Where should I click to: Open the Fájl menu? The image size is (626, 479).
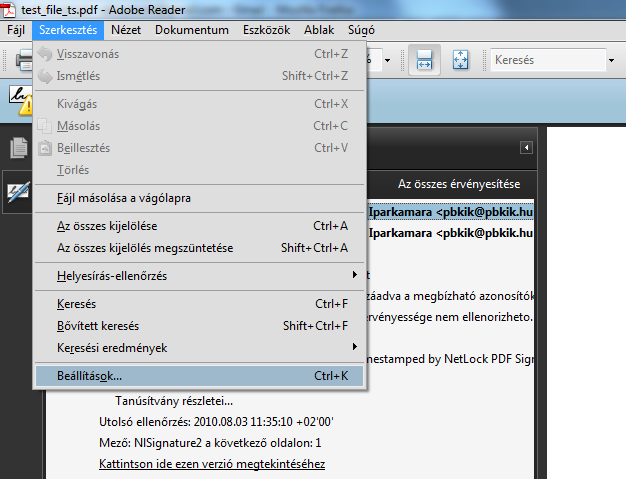[x=16, y=30]
